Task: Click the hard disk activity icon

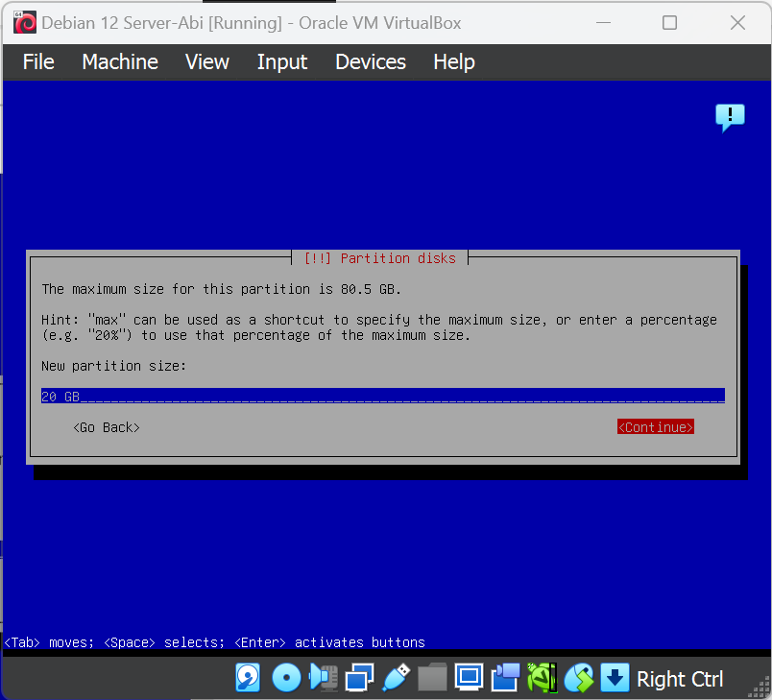Action: [248, 678]
